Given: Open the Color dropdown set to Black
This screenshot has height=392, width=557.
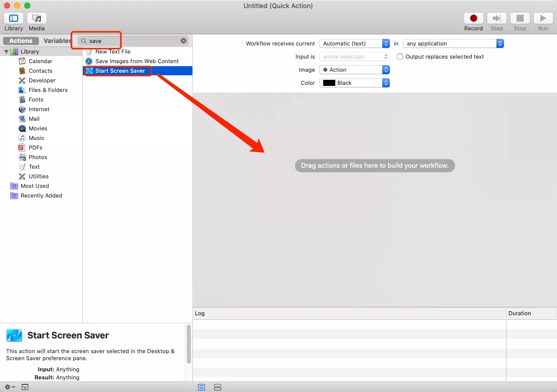Looking at the screenshot, I should 354,83.
